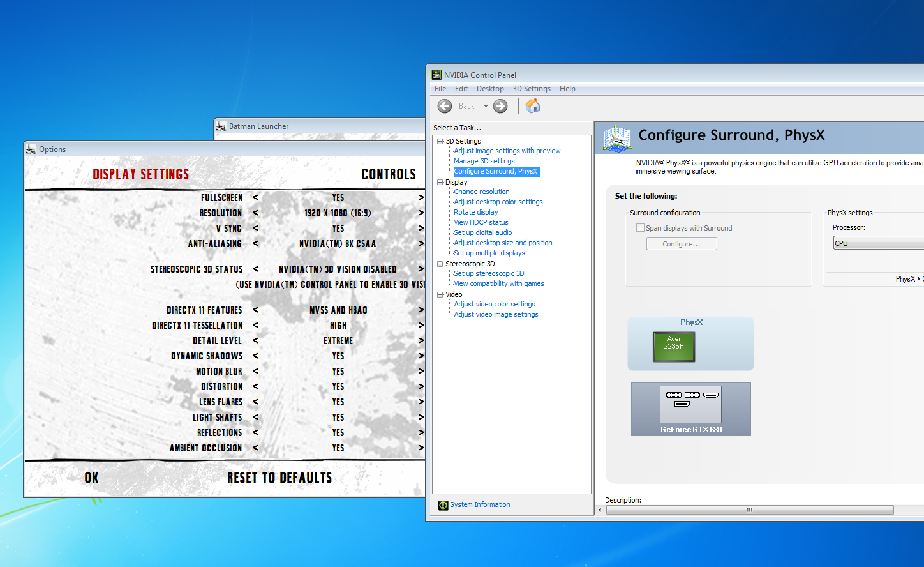924x567 pixels.
Task: Open the Desktop menu
Action: coord(490,89)
